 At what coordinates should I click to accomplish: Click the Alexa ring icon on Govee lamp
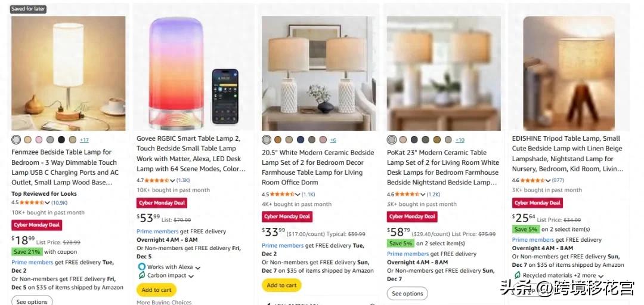[141, 267]
